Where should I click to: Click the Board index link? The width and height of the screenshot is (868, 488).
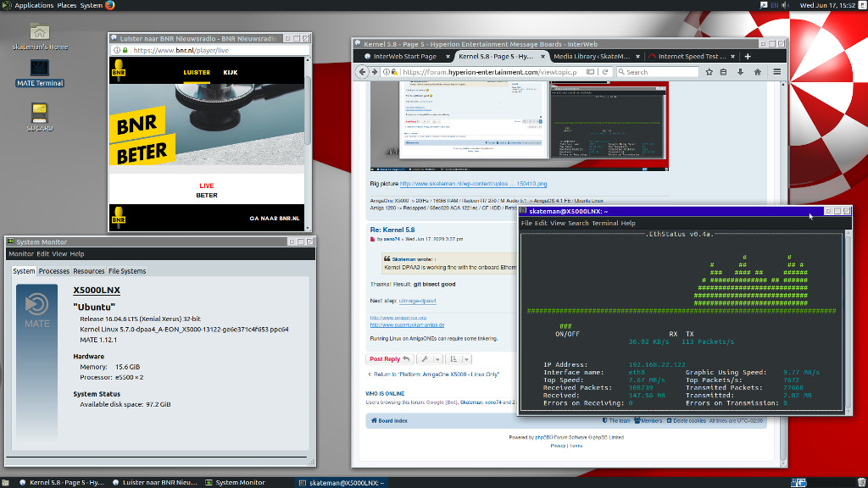[x=389, y=421]
